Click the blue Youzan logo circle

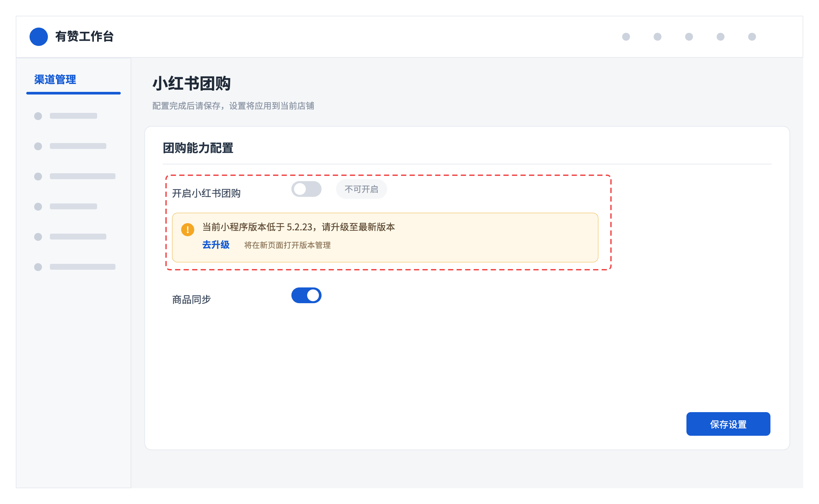tap(39, 37)
